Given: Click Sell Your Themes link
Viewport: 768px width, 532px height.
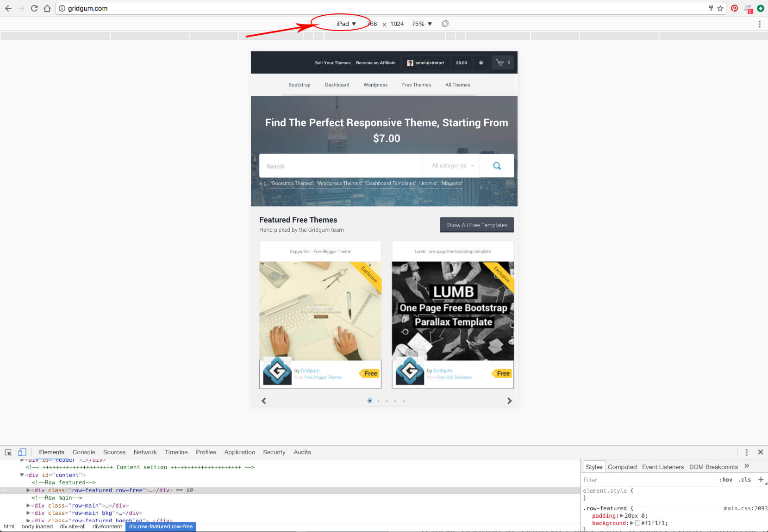Looking at the screenshot, I should [x=333, y=63].
